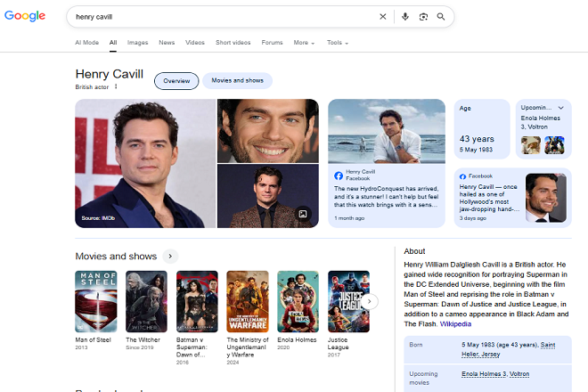The image size is (588, 392).
Task: Click Source: IMDb caption on photo
Action: pos(98,218)
